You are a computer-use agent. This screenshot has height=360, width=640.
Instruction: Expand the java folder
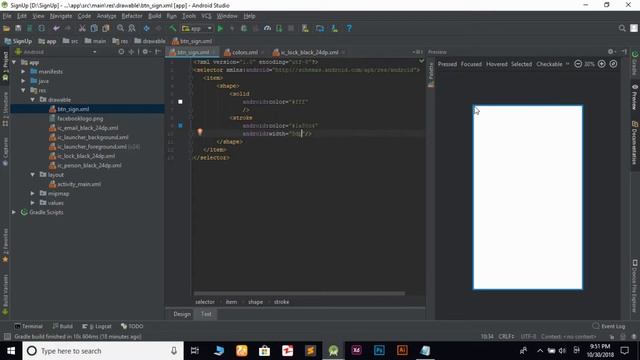point(23,81)
